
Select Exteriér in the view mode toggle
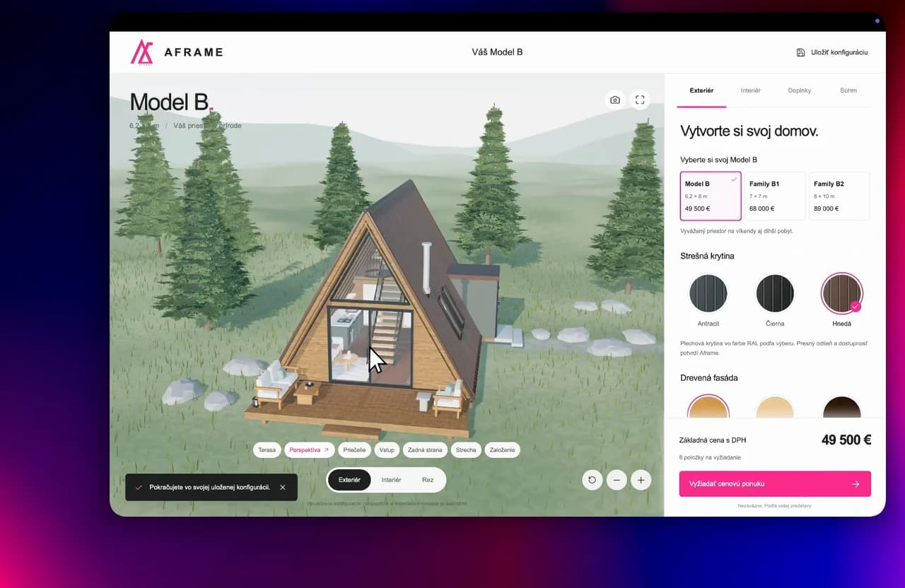tap(349, 480)
